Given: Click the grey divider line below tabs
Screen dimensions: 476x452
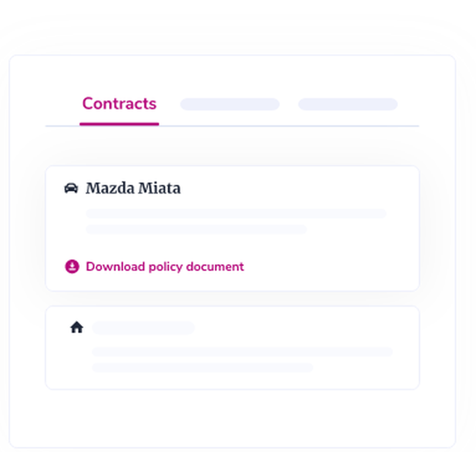Looking at the screenshot, I should tap(286, 126).
